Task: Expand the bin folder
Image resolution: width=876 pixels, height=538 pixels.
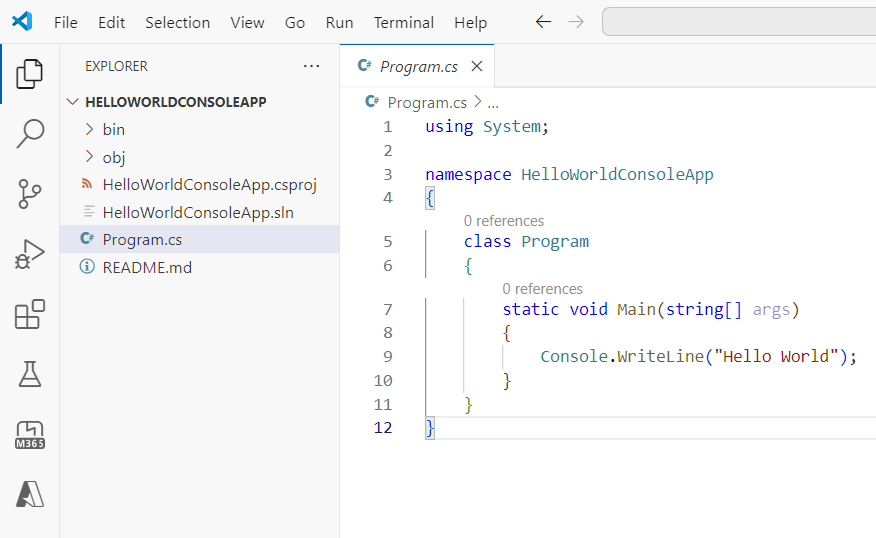Action: (x=113, y=129)
